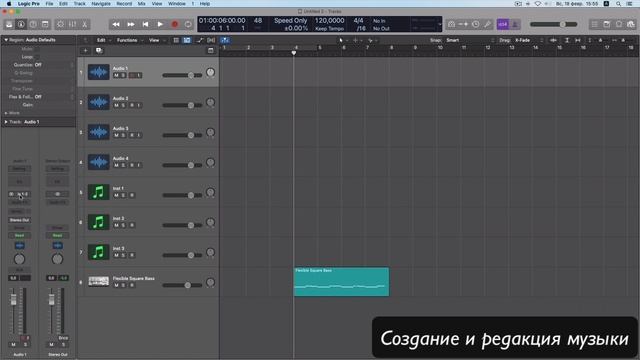Open the Editors scissors button

(x=84, y=24)
